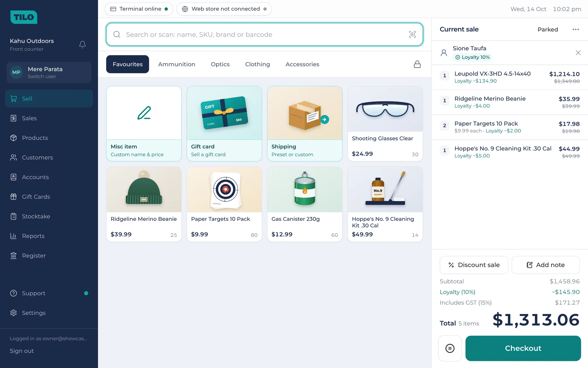The image size is (588, 368).
Task: Park the sale with the pause button
Action: pyautogui.click(x=450, y=348)
